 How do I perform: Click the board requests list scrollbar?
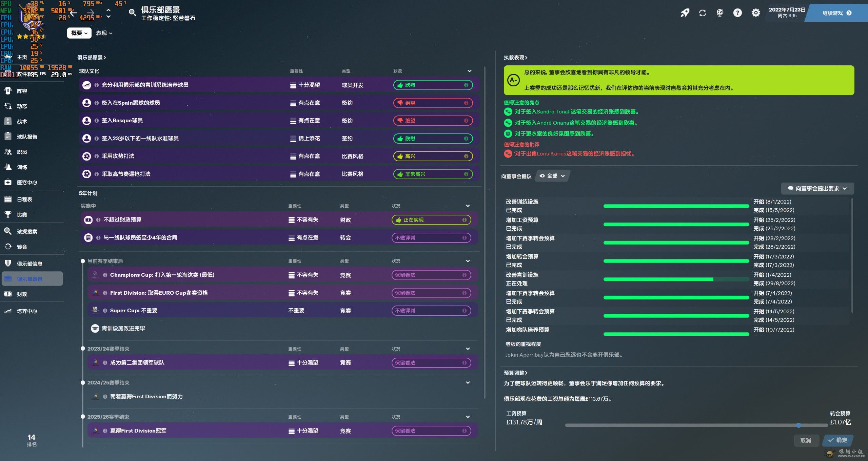[852, 255]
